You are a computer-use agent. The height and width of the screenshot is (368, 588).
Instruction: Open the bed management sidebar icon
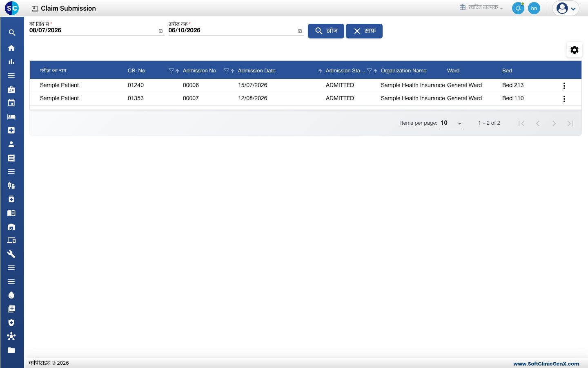[x=11, y=117]
